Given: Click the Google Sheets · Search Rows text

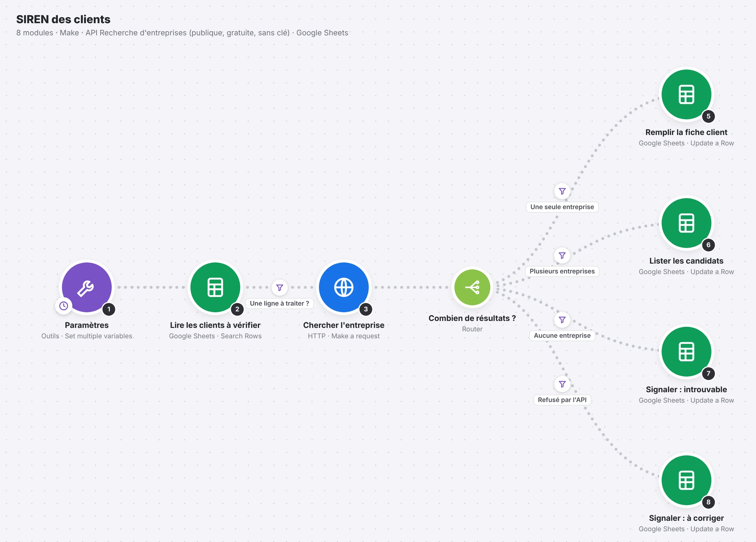Looking at the screenshot, I should [x=215, y=336].
